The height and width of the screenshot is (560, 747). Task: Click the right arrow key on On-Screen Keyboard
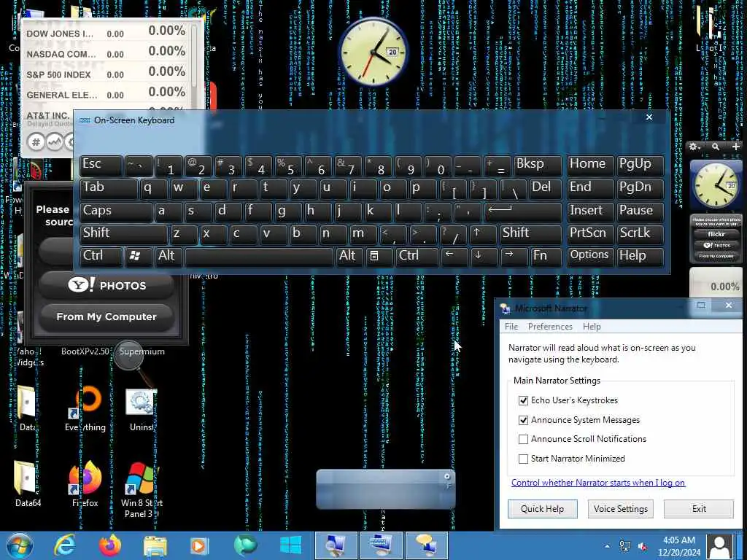tap(513, 256)
